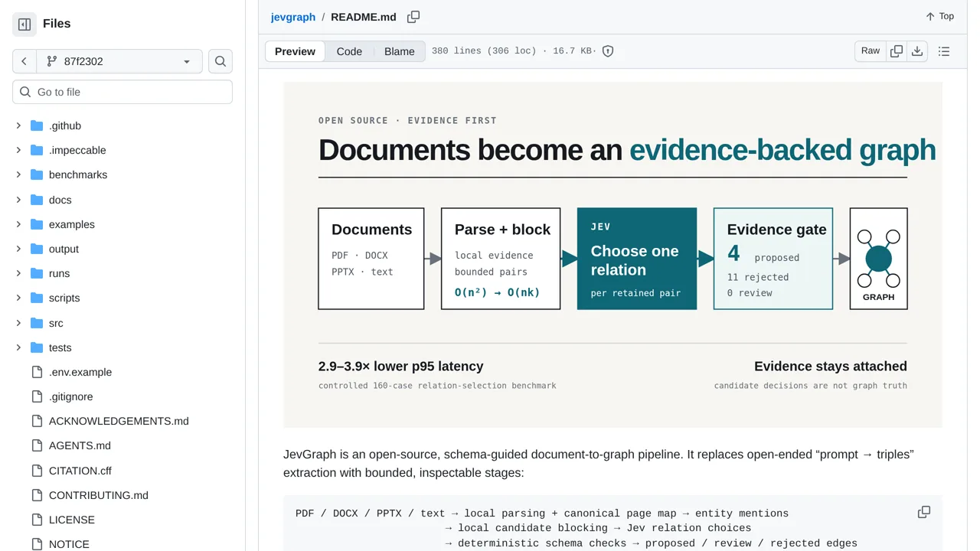Copy the README.md file path

coord(413,17)
